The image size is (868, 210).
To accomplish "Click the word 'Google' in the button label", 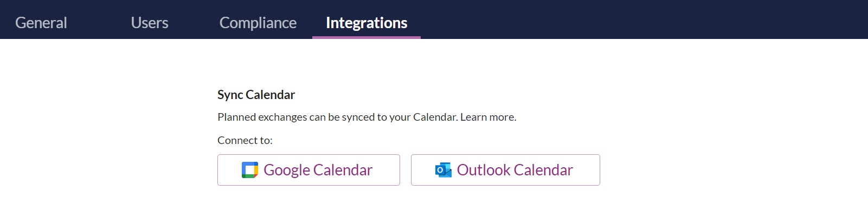I will [x=287, y=170].
